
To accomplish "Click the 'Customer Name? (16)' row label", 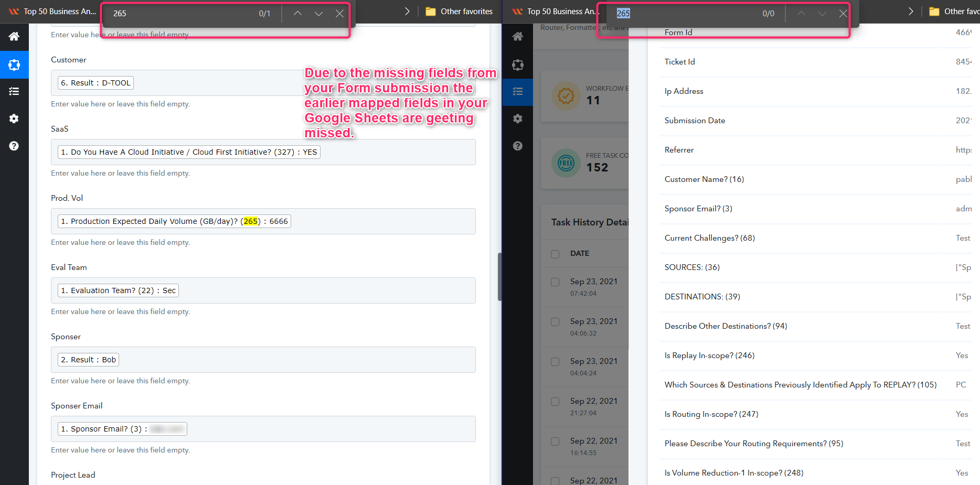I will pos(704,179).
